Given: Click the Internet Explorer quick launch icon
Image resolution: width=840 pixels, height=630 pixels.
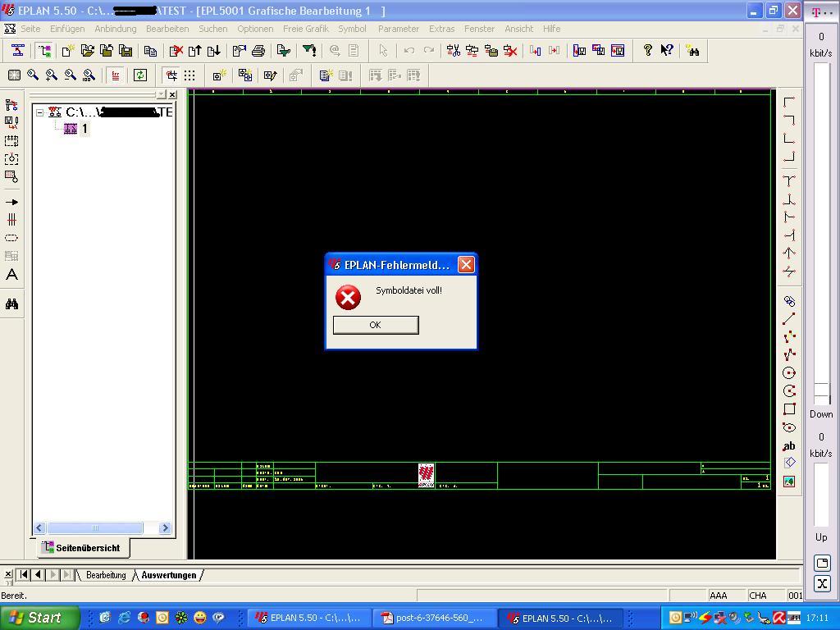Looking at the screenshot, I should pos(125,618).
